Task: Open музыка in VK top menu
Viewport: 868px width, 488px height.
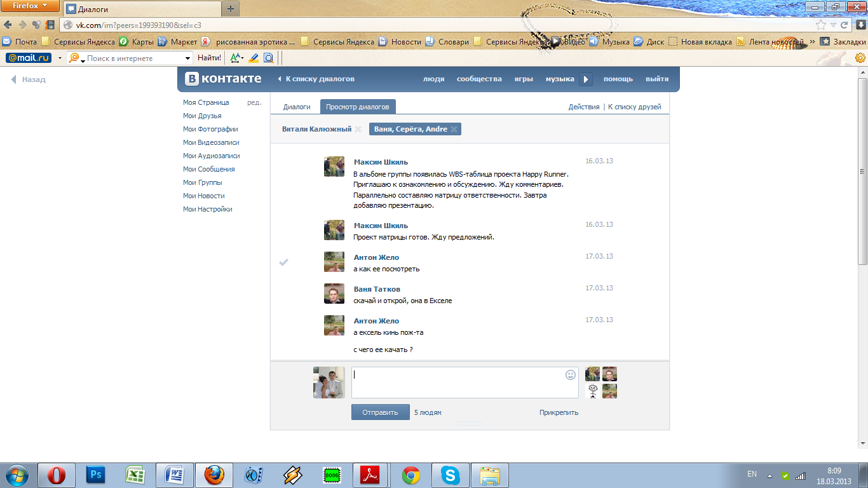Action: [560, 79]
